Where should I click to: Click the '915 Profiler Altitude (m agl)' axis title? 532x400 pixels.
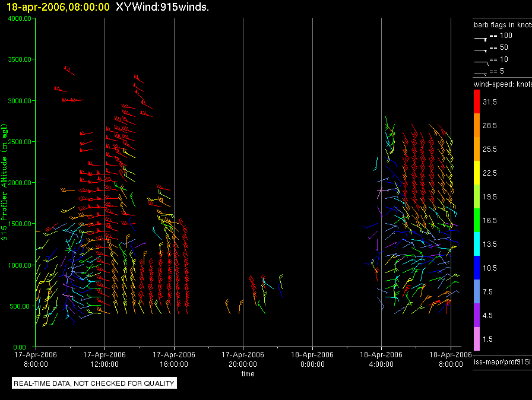tap(4, 183)
